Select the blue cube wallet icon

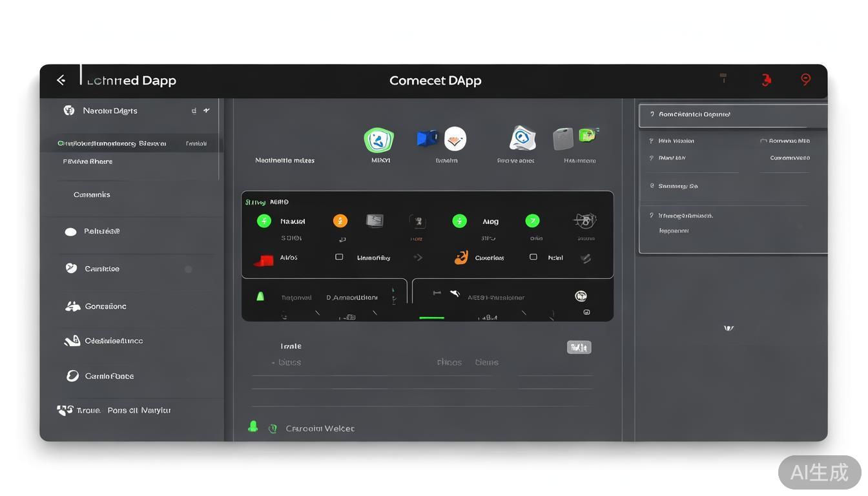(426, 138)
